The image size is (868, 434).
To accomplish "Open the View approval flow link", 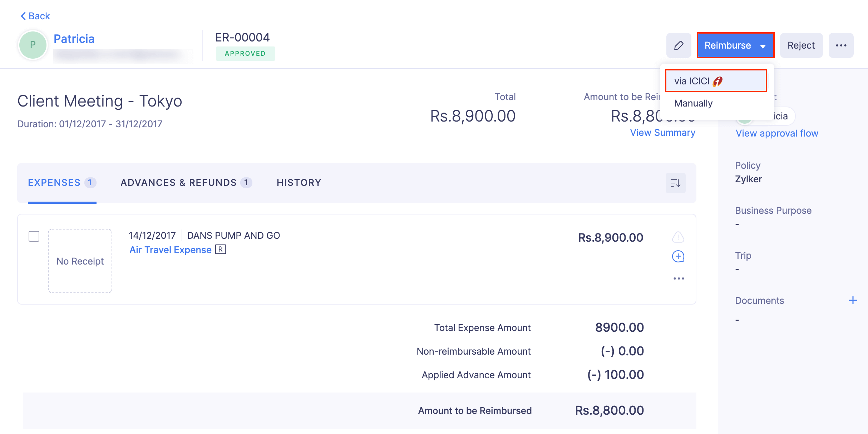I will [776, 133].
